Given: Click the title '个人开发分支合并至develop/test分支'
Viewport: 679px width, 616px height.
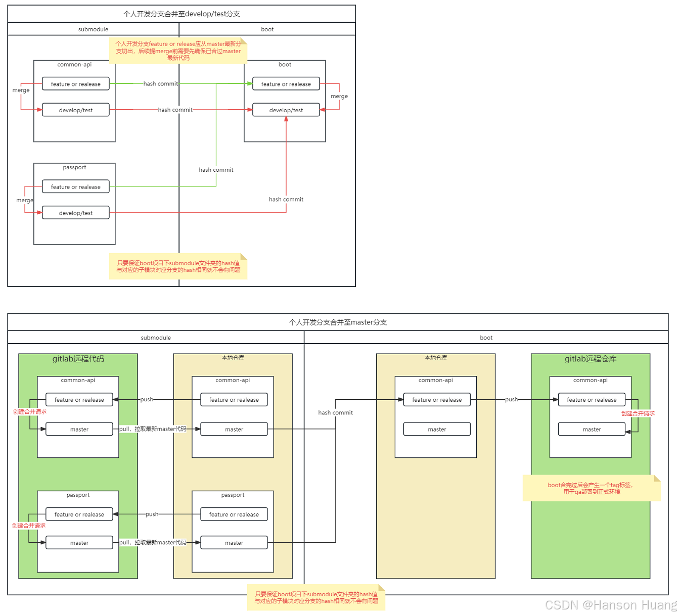Looking at the screenshot, I should [182, 14].
